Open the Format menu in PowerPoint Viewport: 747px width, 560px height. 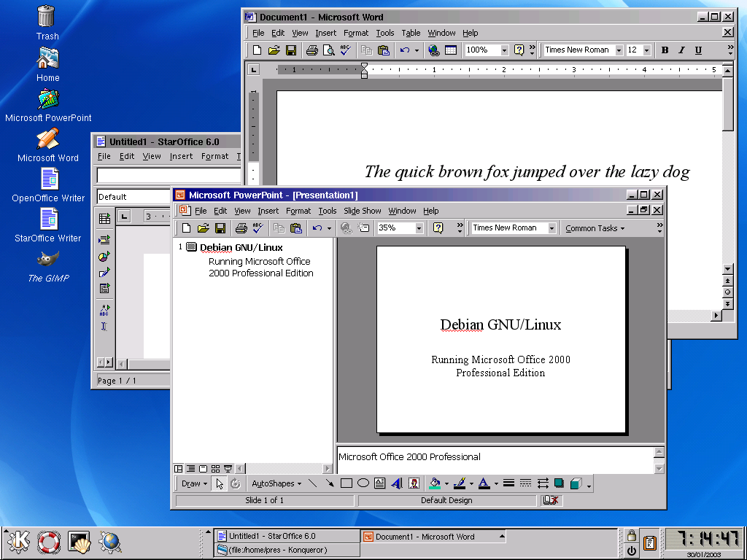point(298,211)
